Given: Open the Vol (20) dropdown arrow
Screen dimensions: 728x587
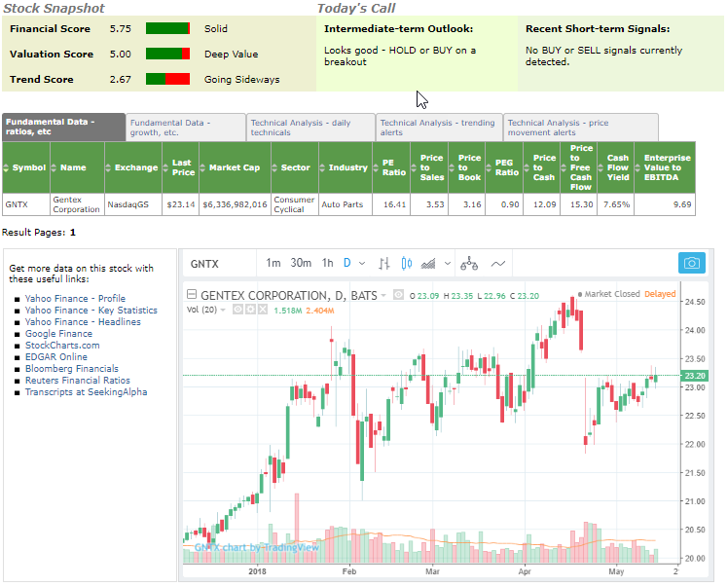Looking at the screenshot, I should [x=223, y=310].
